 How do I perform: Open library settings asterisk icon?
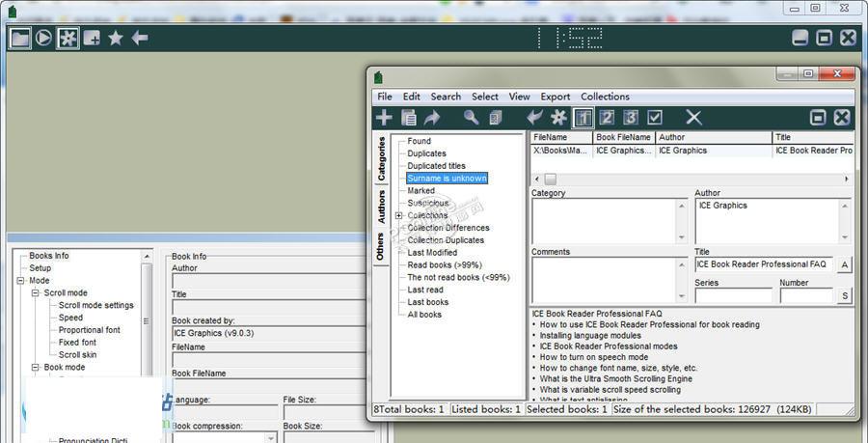tap(559, 118)
